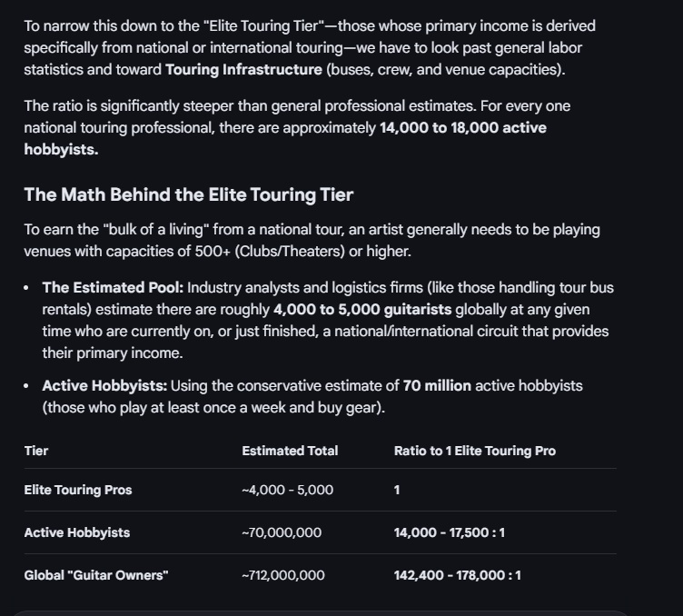683x616 pixels.
Task: Click the bold "The Estimated Pool:" bullet label
Action: click(x=113, y=288)
